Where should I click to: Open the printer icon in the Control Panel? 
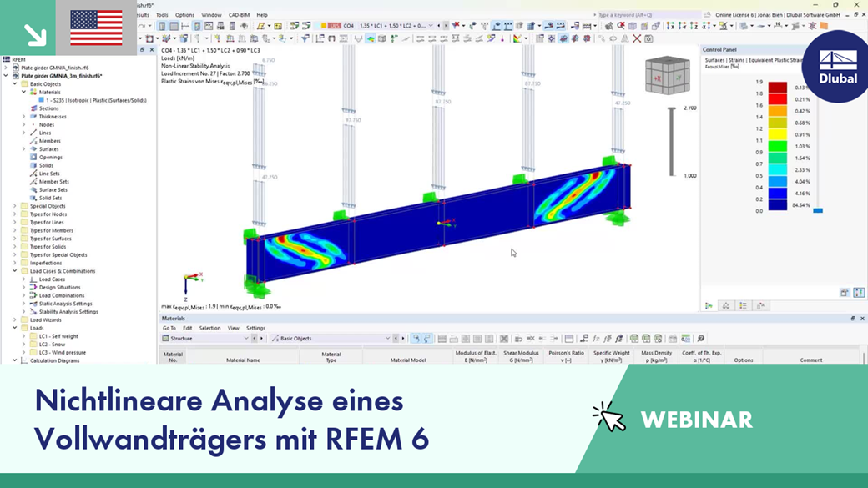pyautogui.click(x=844, y=292)
